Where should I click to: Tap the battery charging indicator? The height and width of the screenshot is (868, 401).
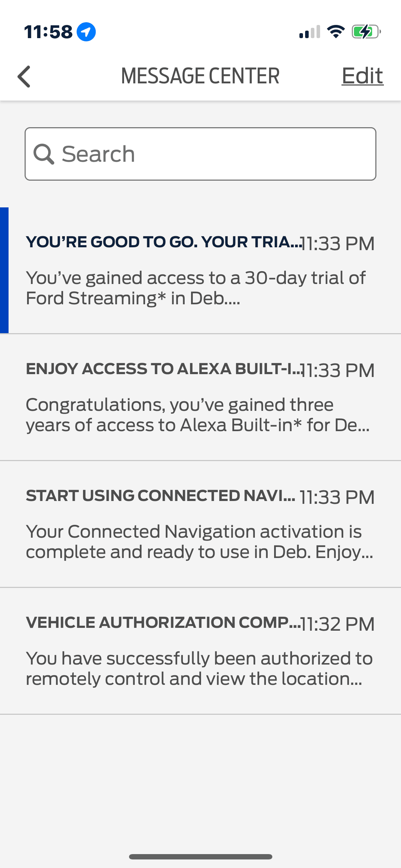[x=366, y=32]
